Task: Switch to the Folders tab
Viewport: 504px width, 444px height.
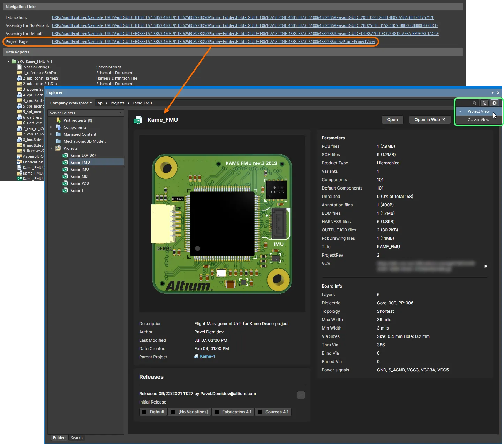Action: click(x=60, y=438)
